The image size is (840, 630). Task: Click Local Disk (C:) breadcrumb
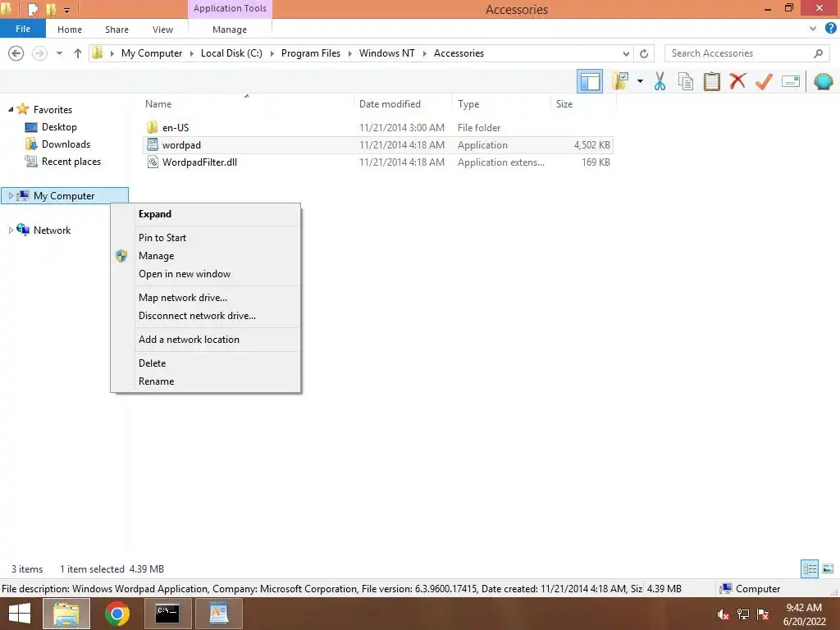[x=231, y=53]
